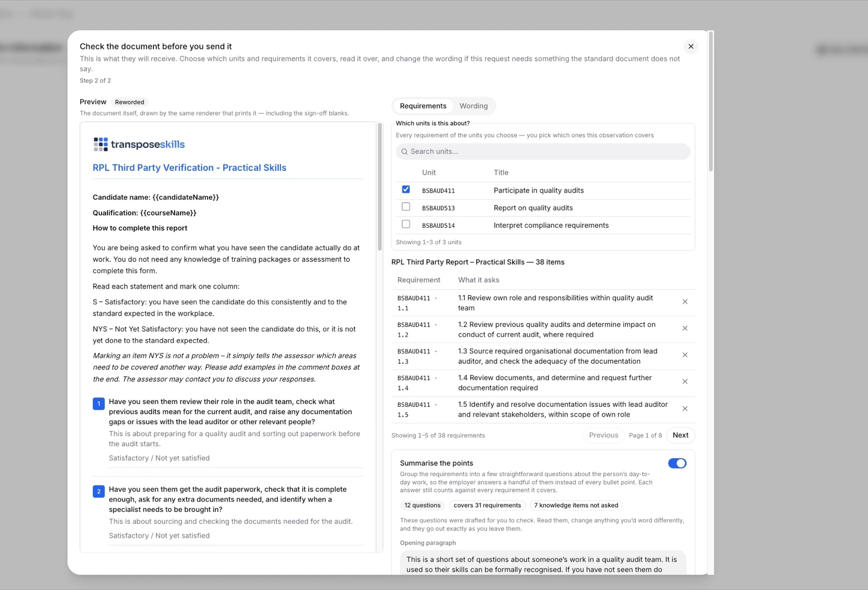
Task: Click Showing 1–5 of 38 requirements text
Action: (438, 435)
